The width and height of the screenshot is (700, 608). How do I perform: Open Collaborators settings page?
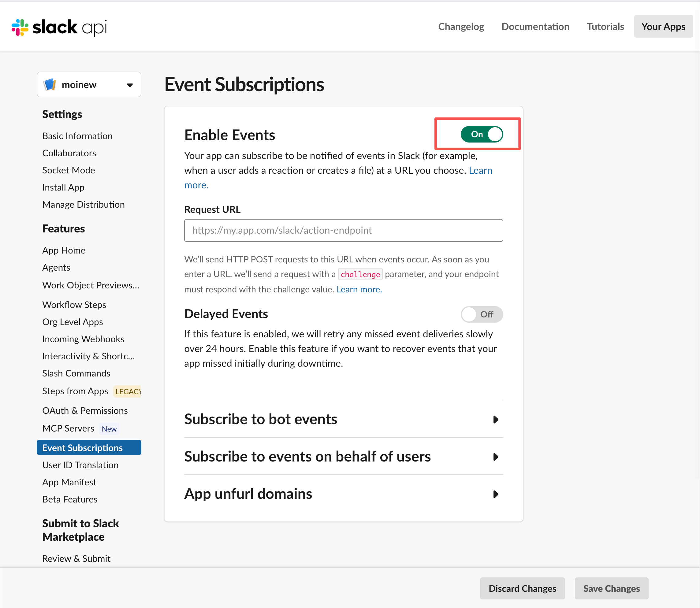[x=69, y=153]
